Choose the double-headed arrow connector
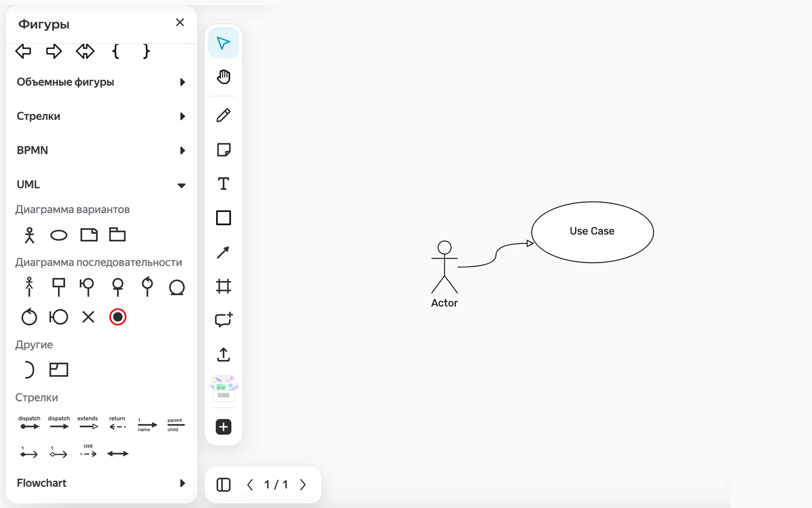This screenshot has height=508, width=812. tap(118, 454)
